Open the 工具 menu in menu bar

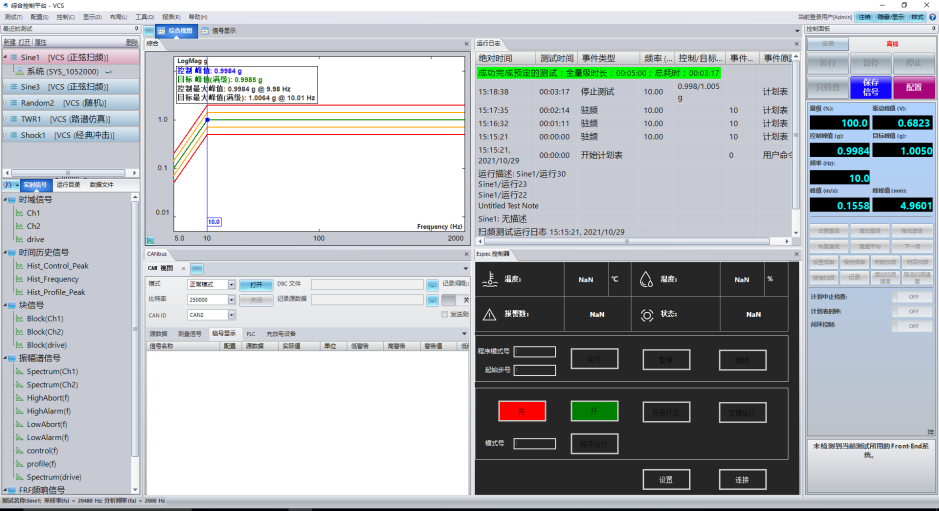coord(143,17)
